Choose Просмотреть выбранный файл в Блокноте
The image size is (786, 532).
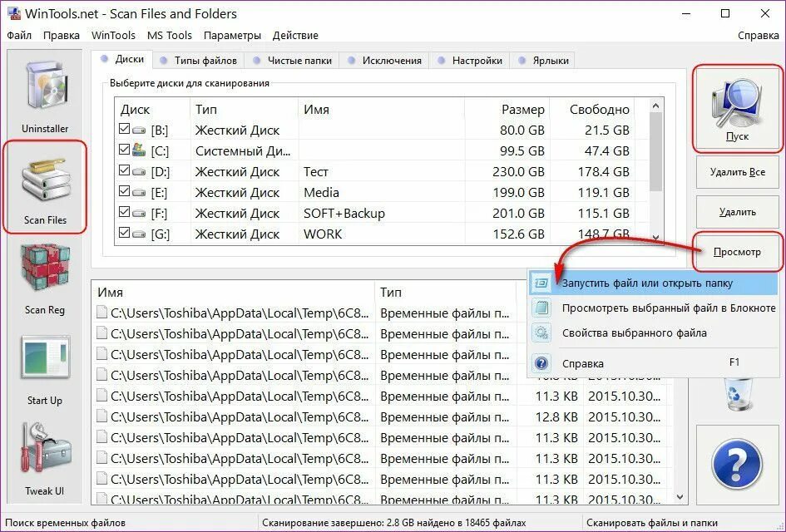coord(653,308)
